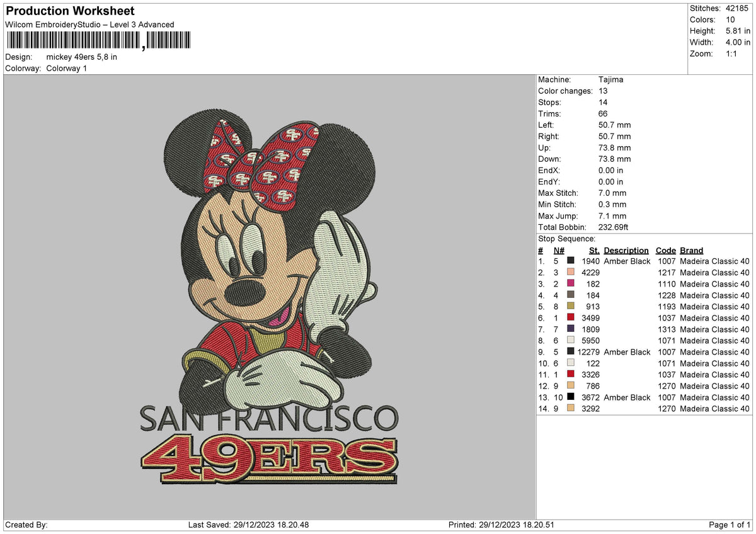The height and width of the screenshot is (534, 756).
Task: Select 'Amber Black' description in stop row 13
Action: tap(627, 397)
